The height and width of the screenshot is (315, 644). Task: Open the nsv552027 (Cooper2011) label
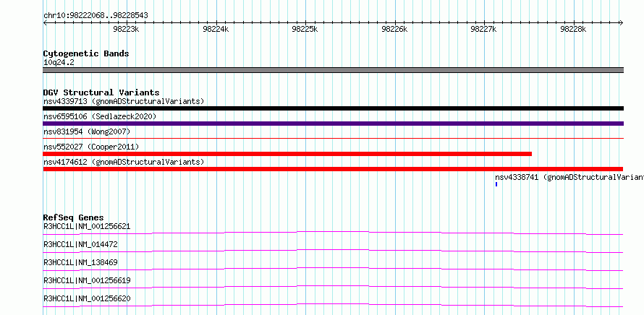[91, 147]
